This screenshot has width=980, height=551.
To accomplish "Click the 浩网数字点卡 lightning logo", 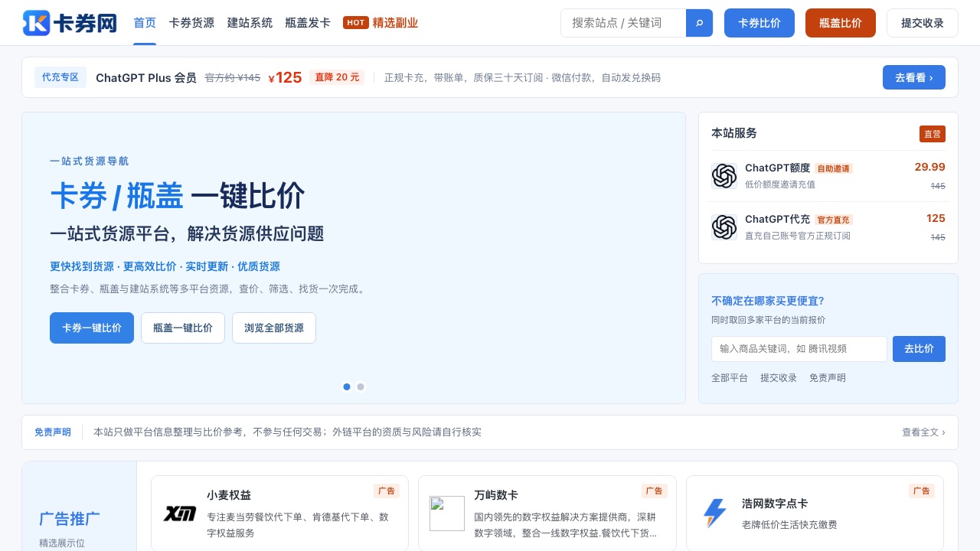I will pos(714,514).
